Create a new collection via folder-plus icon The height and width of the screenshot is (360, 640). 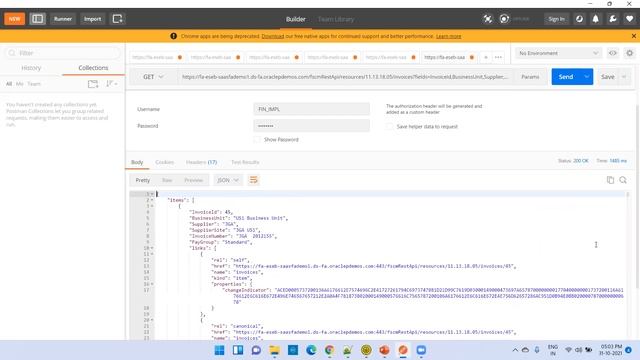pos(93,84)
